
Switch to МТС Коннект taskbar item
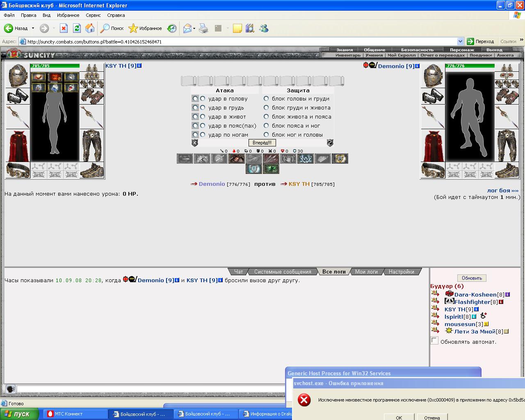point(75,414)
